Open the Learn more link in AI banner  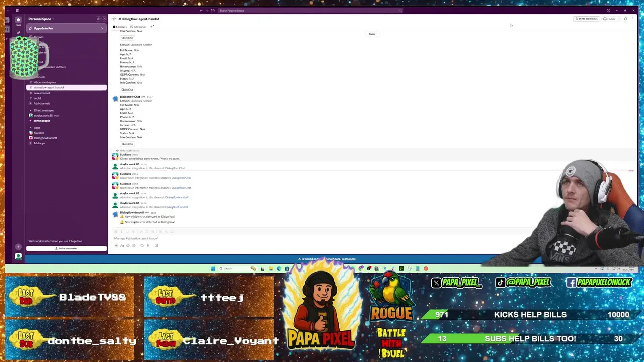click(x=349, y=259)
